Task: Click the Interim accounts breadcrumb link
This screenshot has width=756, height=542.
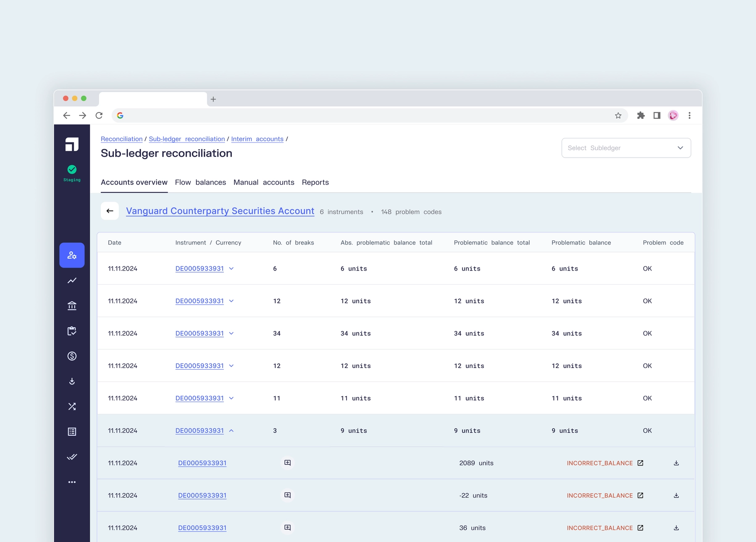Action: pos(257,139)
